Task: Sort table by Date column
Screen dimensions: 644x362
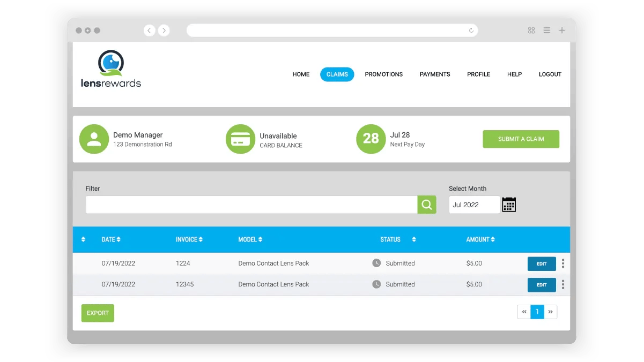Action: click(x=111, y=239)
